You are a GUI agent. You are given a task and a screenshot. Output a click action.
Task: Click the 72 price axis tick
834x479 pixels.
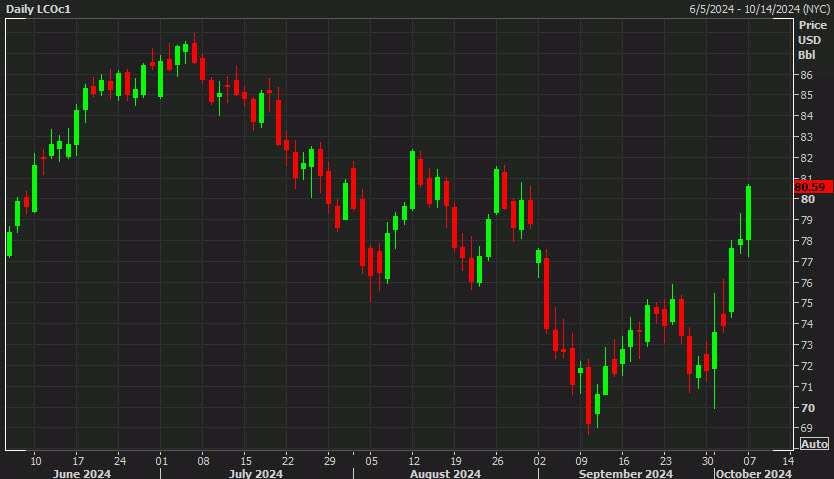point(806,366)
